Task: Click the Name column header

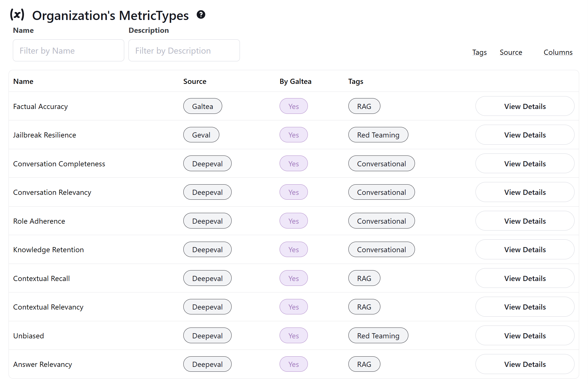Action: tap(23, 81)
